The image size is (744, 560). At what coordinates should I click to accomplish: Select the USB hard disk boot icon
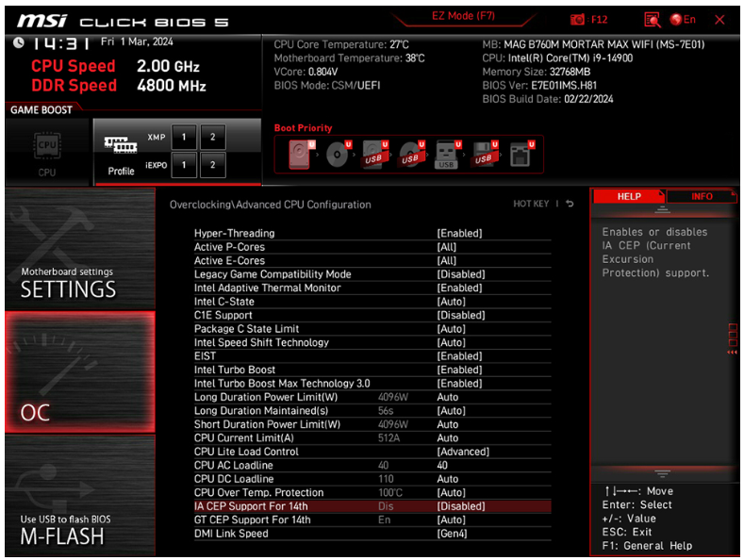[x=374, y=155]
